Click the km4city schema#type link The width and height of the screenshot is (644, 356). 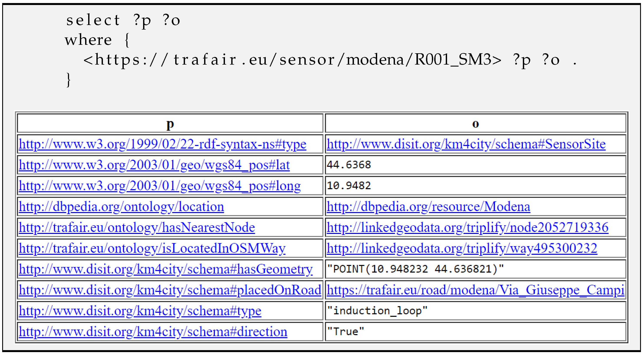pyautogui.click(x=140, y=311)
